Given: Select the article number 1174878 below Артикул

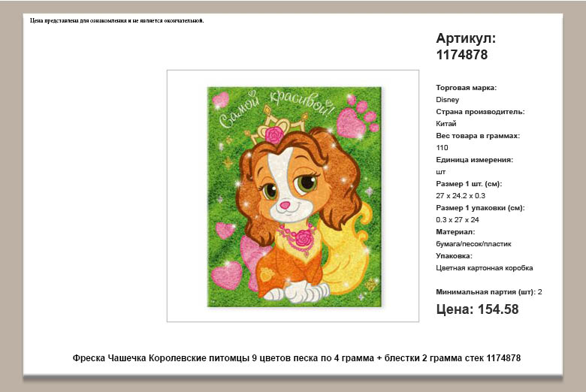Looking at the screenshot, I should pyautogui.click(x=462, y=55).
